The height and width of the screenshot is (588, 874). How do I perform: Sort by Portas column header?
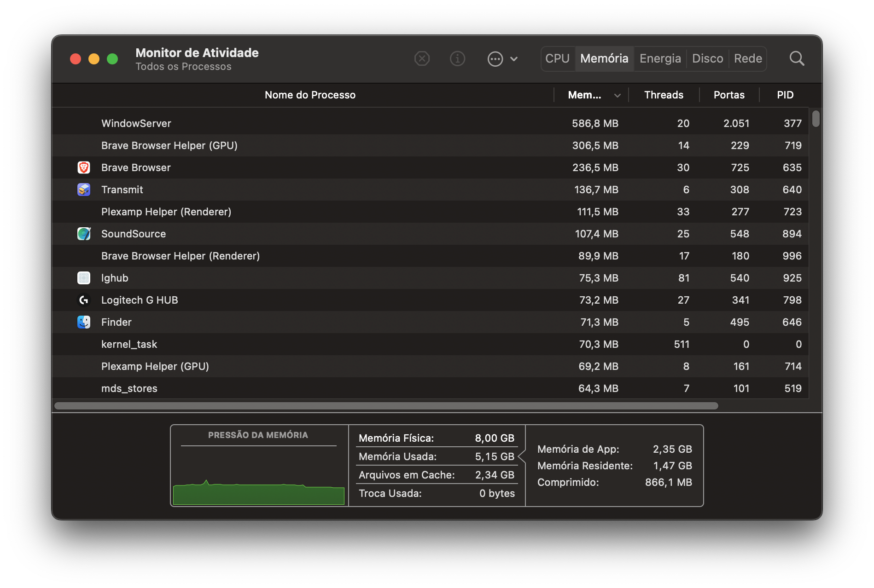point(729,95)
